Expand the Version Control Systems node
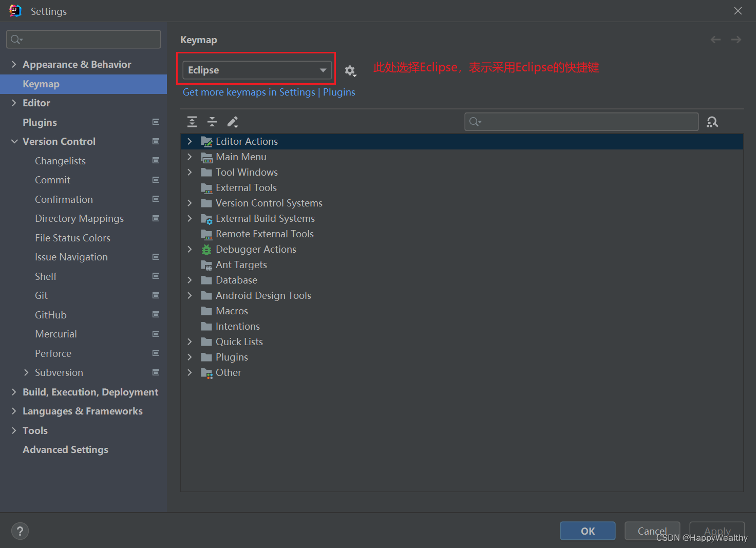Screen dimensions: 756x548 point(190,203)
